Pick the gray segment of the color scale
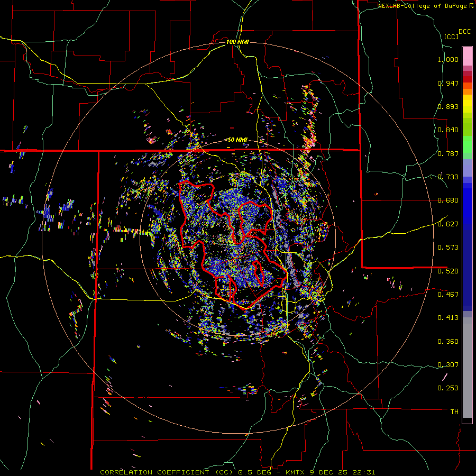 point(467,368)
